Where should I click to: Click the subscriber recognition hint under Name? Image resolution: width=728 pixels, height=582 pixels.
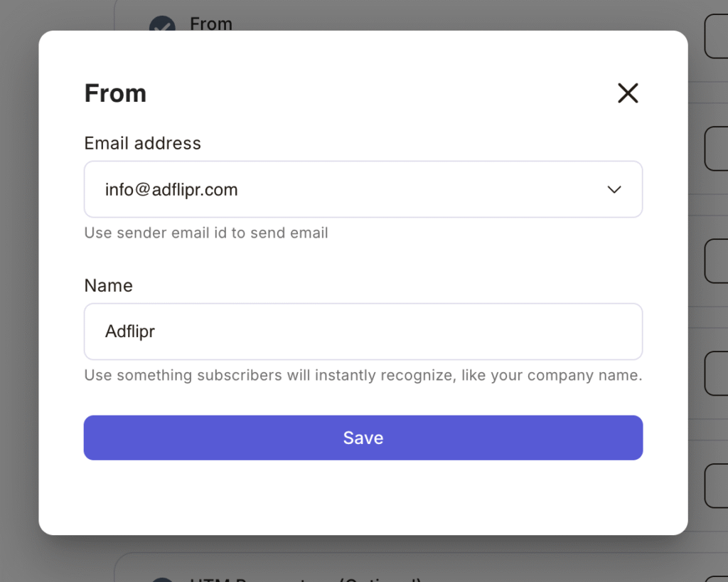[x=363, y=375]
